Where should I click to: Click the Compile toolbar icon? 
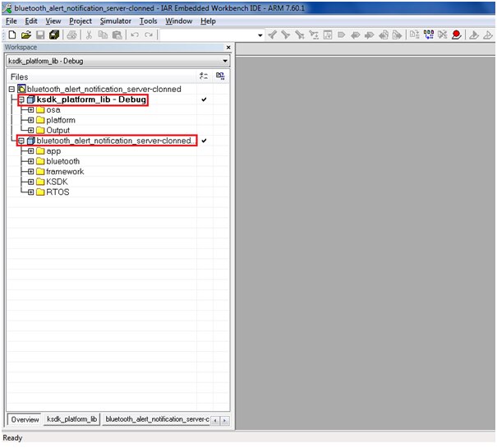click(x=414, y=35)
